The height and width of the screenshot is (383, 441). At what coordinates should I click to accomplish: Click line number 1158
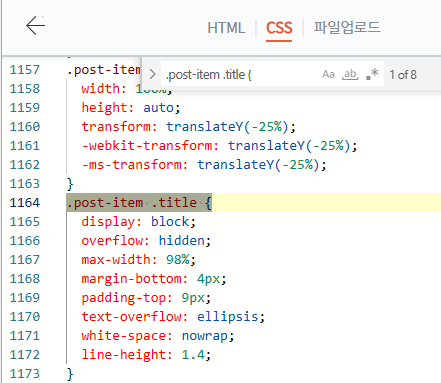[25, 89]
